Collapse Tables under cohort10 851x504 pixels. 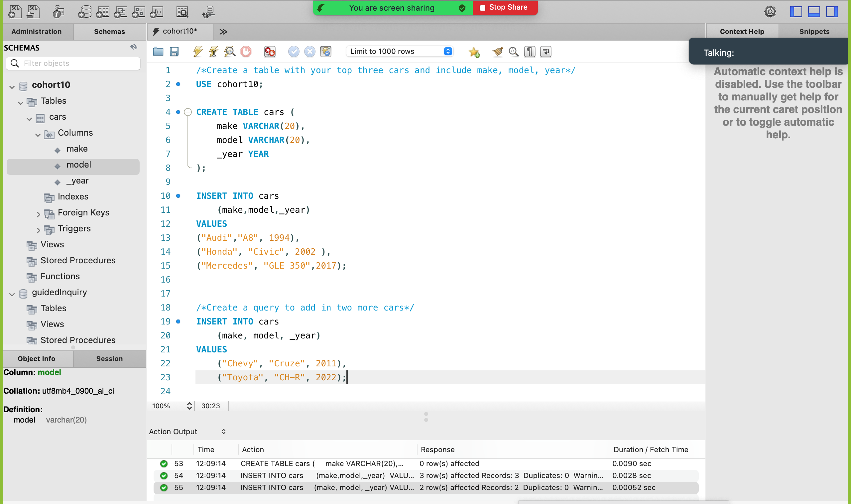20,103
